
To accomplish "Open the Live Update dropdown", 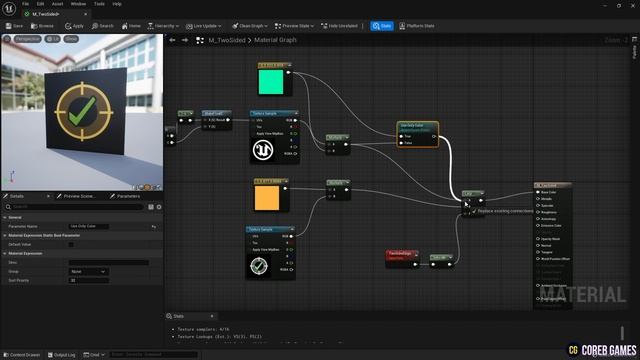I will [x=203, y=26].
